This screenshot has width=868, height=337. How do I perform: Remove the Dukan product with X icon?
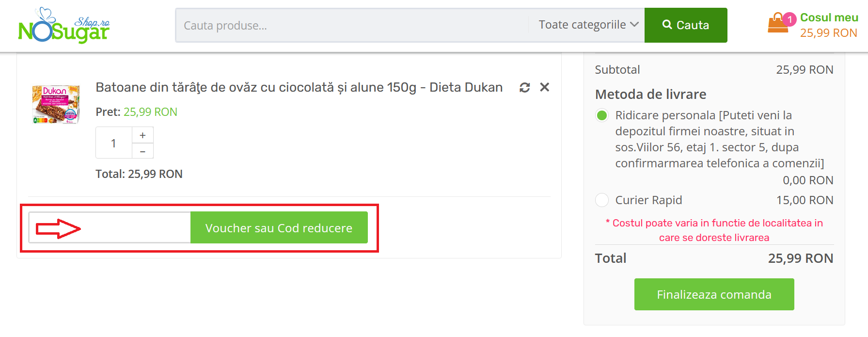click(x=545, y=87)
